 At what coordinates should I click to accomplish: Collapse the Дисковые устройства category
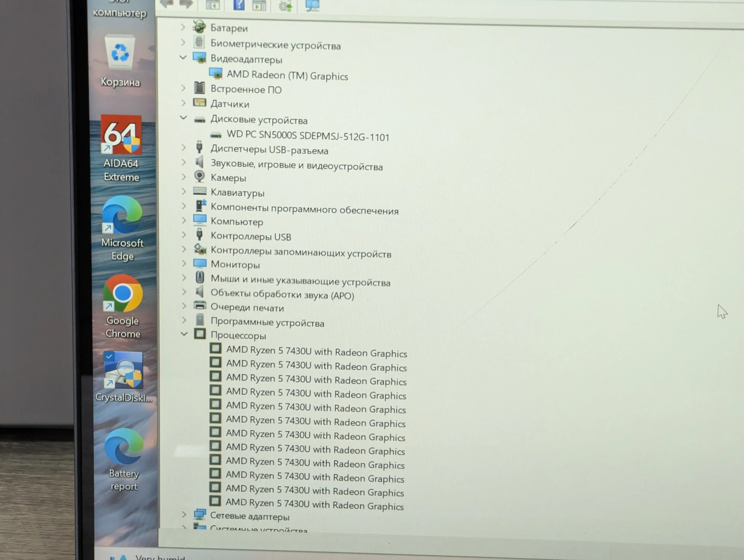[183, 118]
